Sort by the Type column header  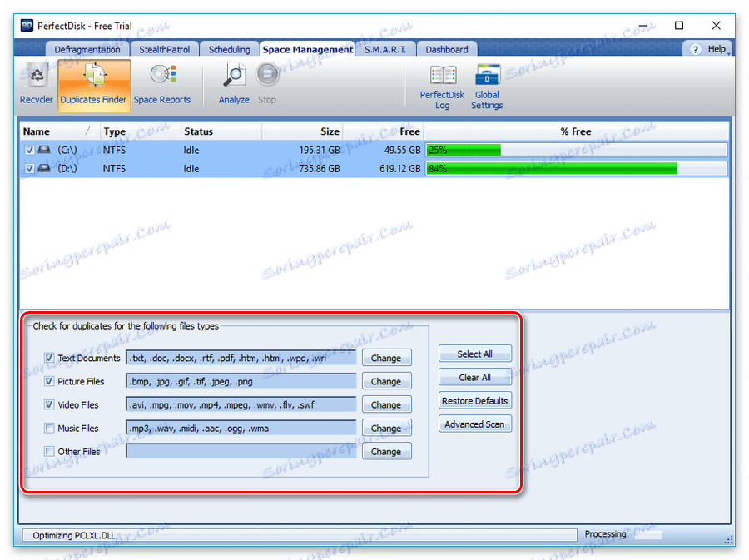(140, 131)
